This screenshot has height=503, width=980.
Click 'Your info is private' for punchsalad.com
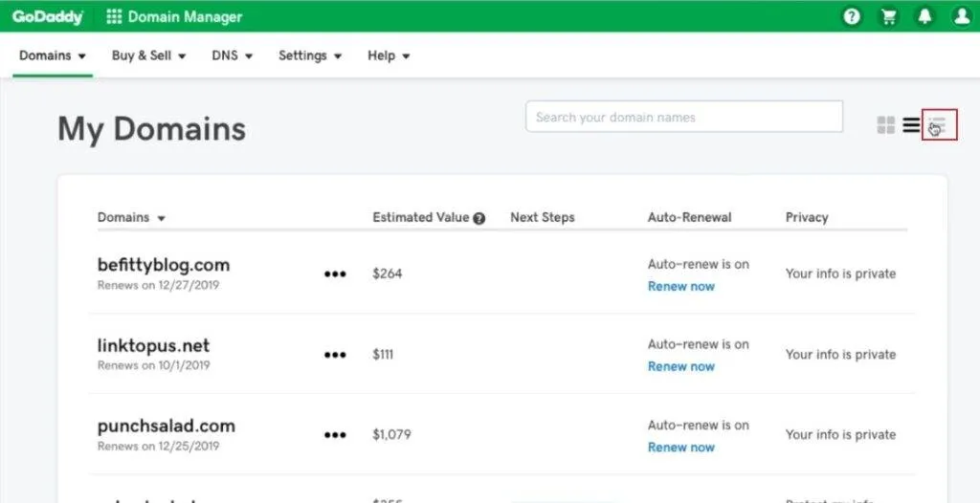(840, 434)
